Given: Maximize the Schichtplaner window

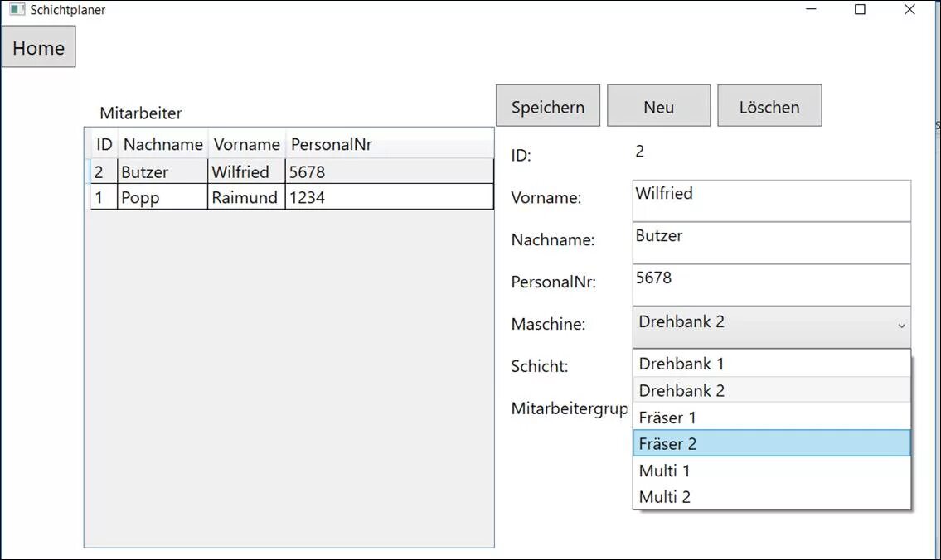Looking at the screenshot, I should [860, 10].
